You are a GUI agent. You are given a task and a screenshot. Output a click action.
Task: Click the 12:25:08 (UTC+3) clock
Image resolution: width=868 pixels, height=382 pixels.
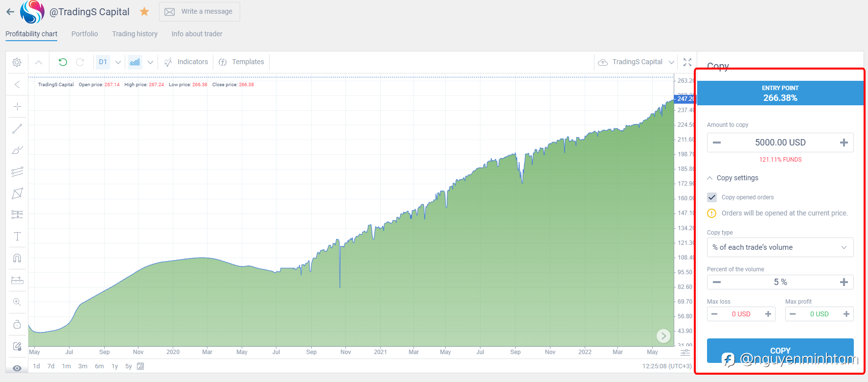click(x=667, y=366)
